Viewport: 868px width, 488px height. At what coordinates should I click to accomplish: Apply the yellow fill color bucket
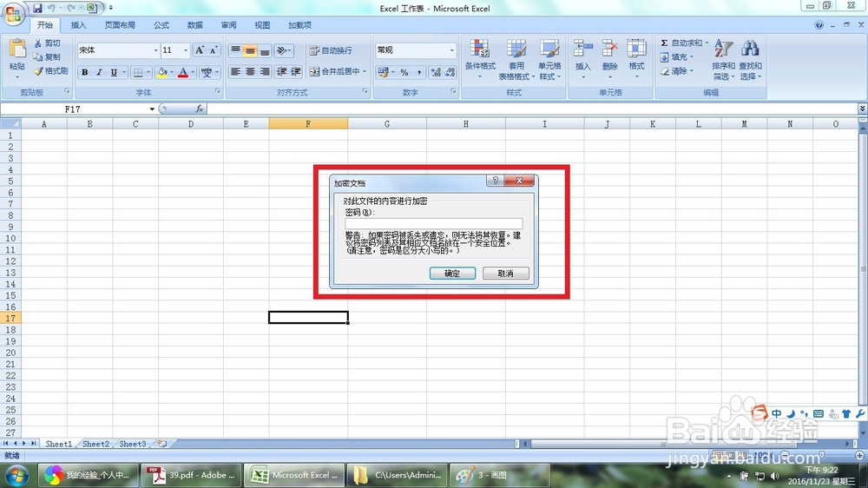tap(161, 72)
